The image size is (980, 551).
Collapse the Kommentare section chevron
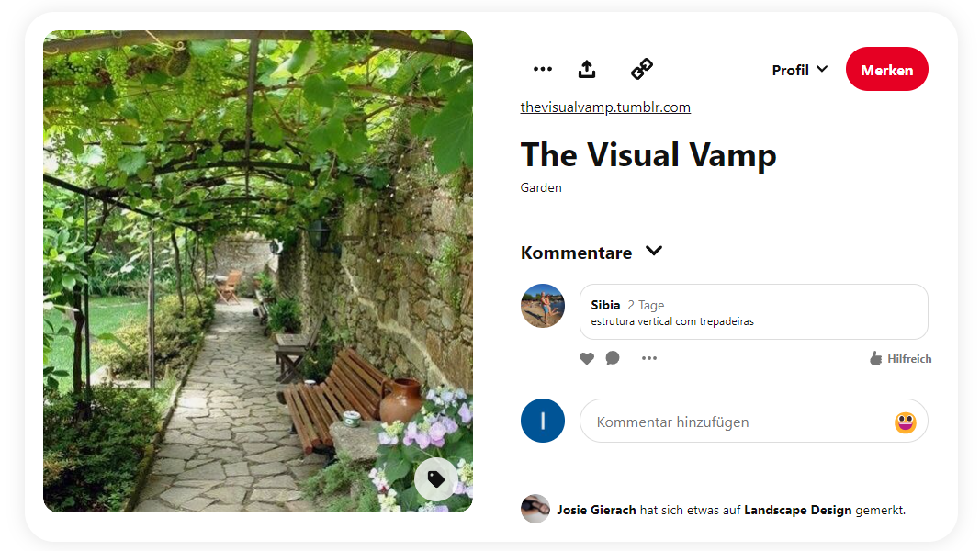654,252
